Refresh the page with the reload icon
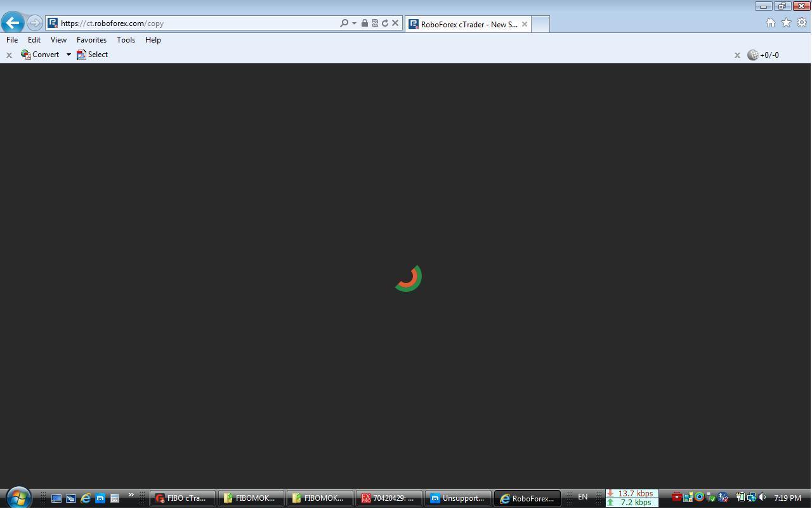 (x=385, y=23)
